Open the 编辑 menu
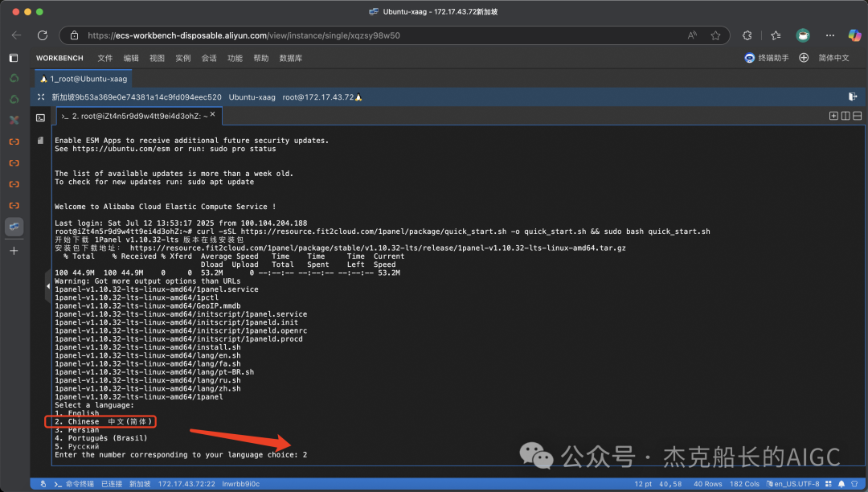This screenshot has width=868, height=492. pos(131,58)
